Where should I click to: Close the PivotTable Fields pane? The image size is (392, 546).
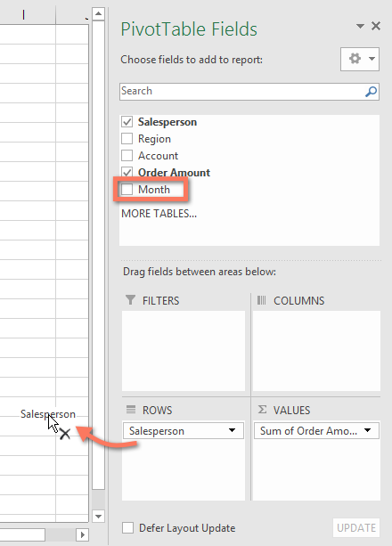pyautogui.click(x=376, y=26)
